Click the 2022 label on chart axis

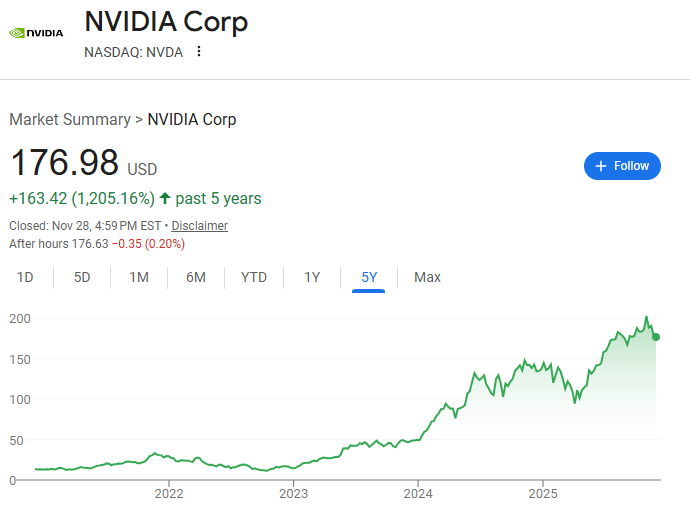(x=169, y=493)
